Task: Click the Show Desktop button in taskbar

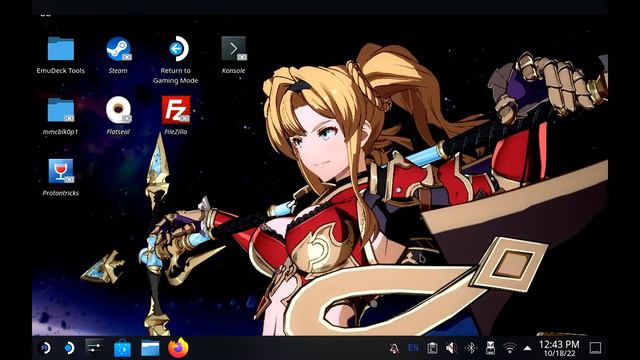Action: (596, 348)
